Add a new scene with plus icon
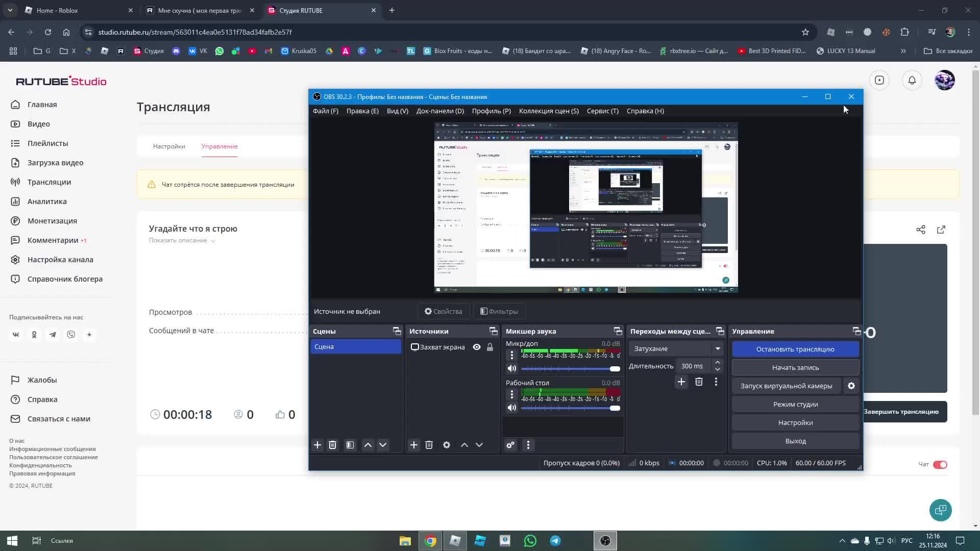Screen dimensions: 980x551 click(x=317, y=445)
